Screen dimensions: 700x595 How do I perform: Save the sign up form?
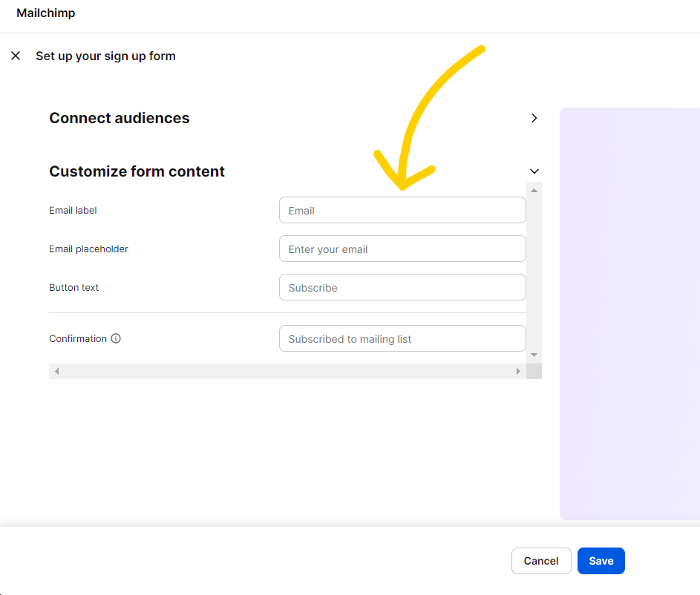(601, 561)
